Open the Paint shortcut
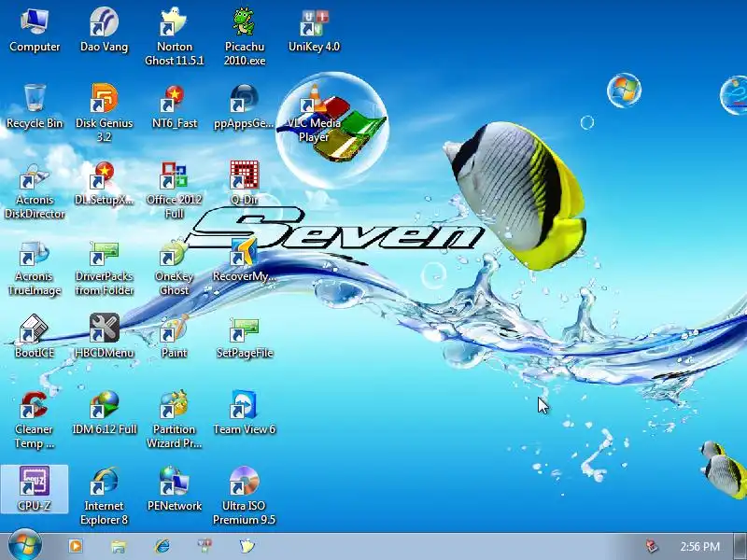The width and height of the screenshot is (747, 560). [174, 337]
